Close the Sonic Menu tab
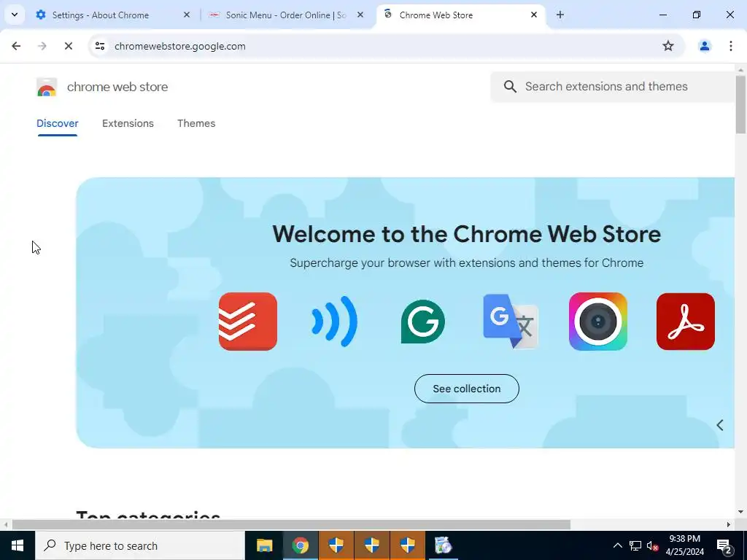This screenshot has height=560, width=747. coord(360,15)
